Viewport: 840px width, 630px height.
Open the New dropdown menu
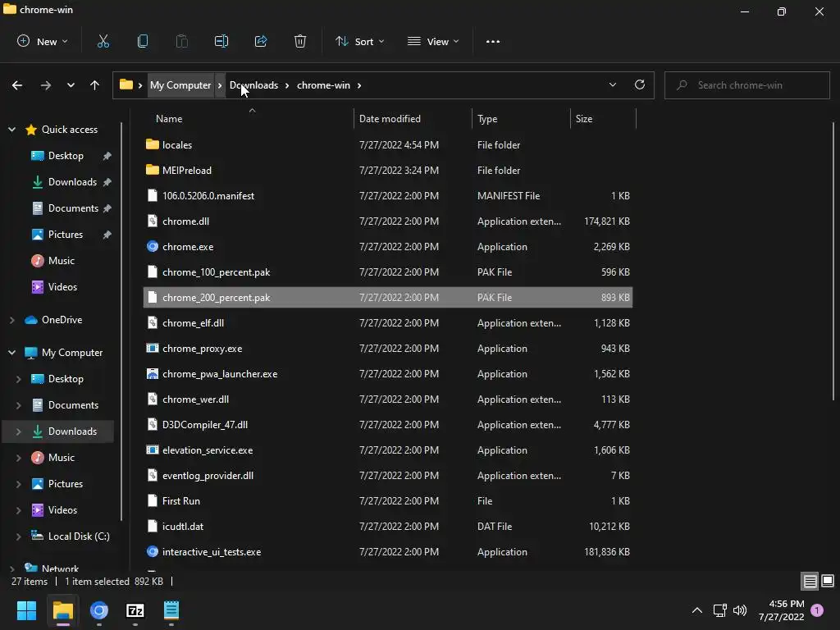click(43, 41)
